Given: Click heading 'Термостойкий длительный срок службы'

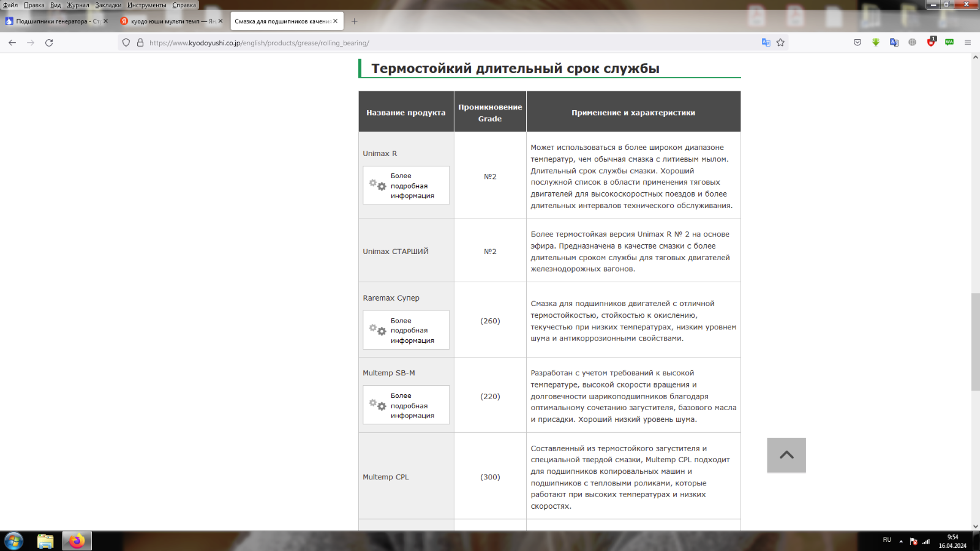Looking at the screenshot, I should [x=515, y=69].
